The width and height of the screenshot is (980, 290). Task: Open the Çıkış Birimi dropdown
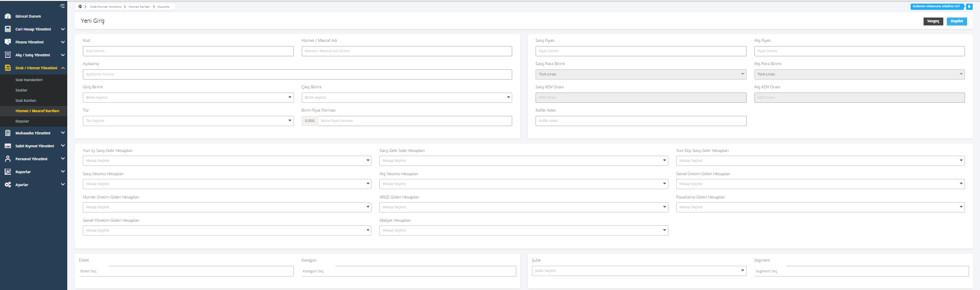click(407, 97)
